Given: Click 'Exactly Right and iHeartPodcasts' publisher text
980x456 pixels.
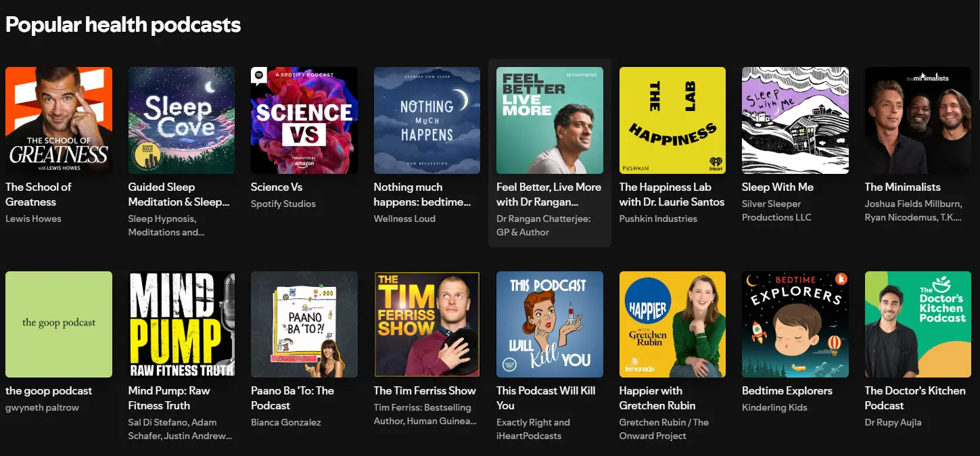Looking at the screenshot, I should click(533, 429).
